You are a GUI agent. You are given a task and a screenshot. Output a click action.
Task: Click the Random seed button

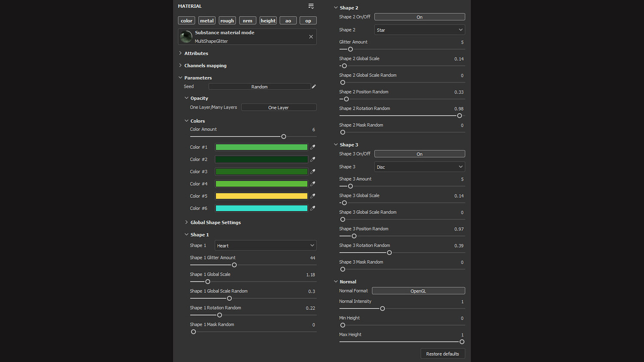[259, 87]
